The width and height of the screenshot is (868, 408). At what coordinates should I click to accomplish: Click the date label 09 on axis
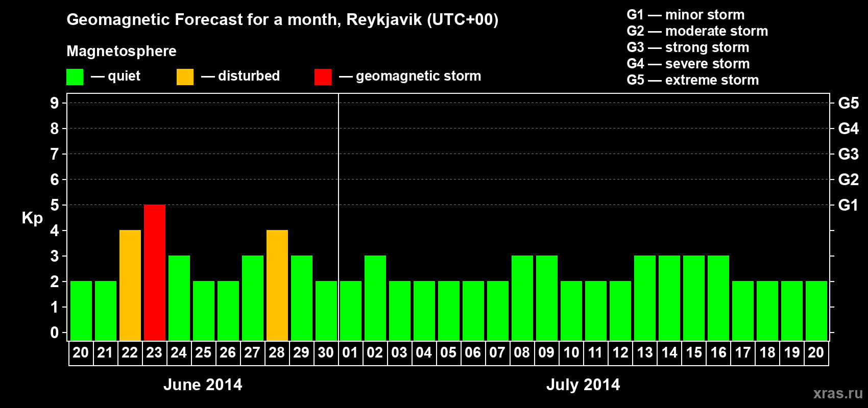[546, 353]
